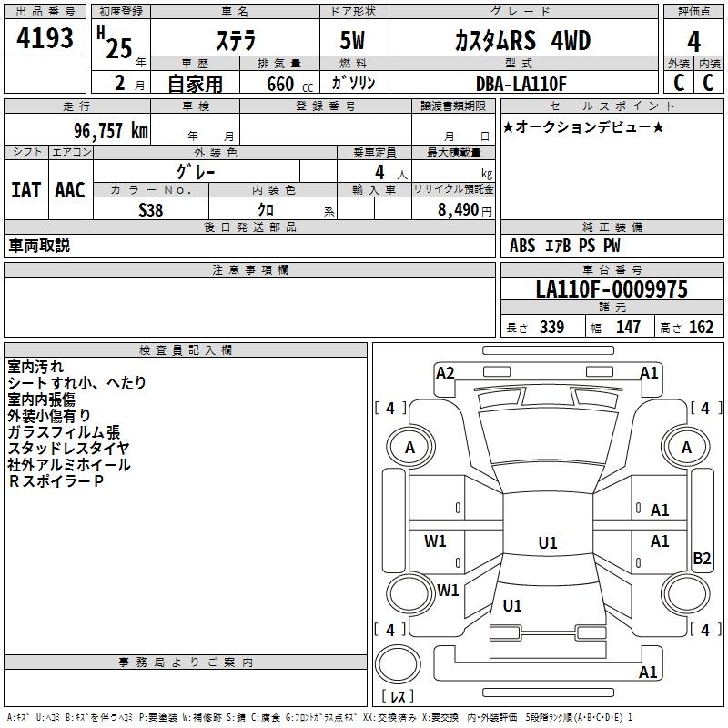The width and height of the screenshot is (728, 728).
Task: Click the width value 147
Action: point(628,328)
